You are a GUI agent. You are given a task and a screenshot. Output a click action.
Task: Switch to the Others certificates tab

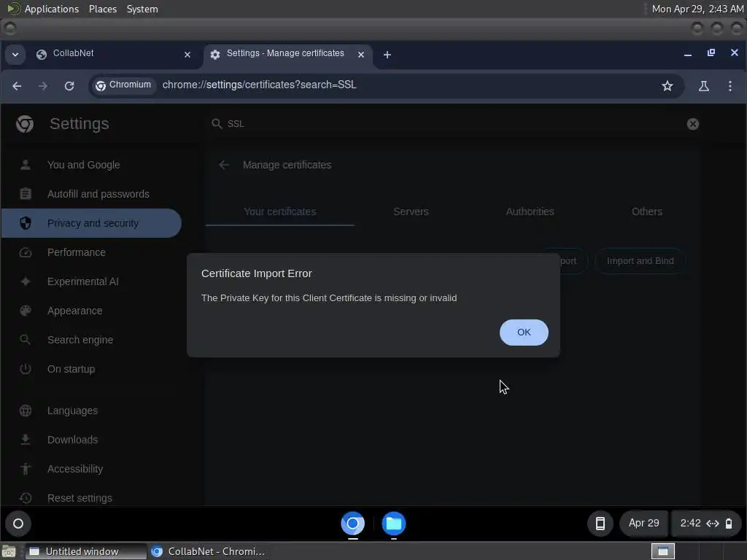[646, 211]
